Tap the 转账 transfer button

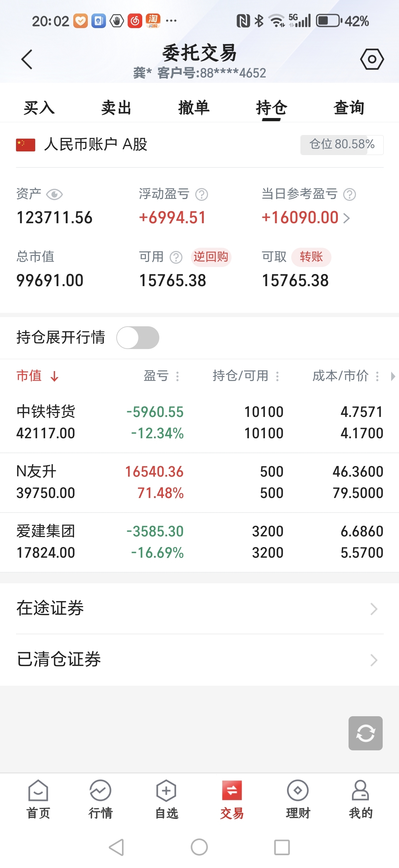(311, 257)
